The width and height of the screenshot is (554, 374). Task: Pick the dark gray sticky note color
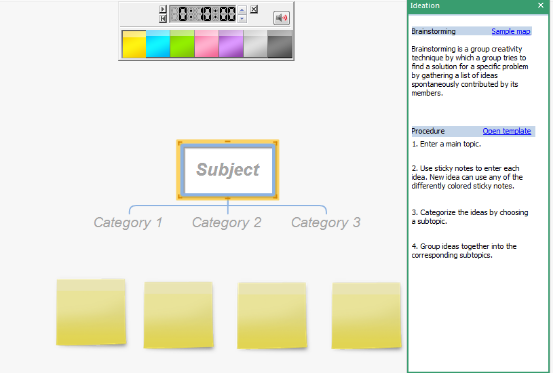tap(279, 44)
